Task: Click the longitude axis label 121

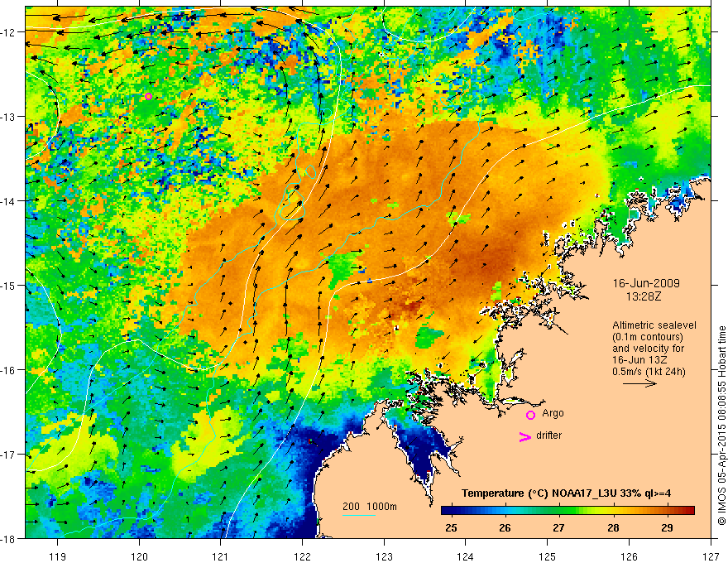Action: pos(221,556)
